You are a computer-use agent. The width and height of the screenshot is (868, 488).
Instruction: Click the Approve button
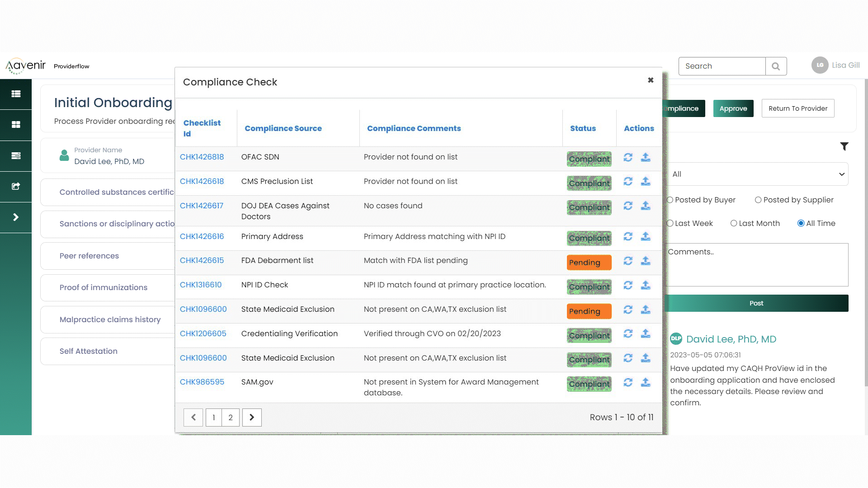click(733, 108)
